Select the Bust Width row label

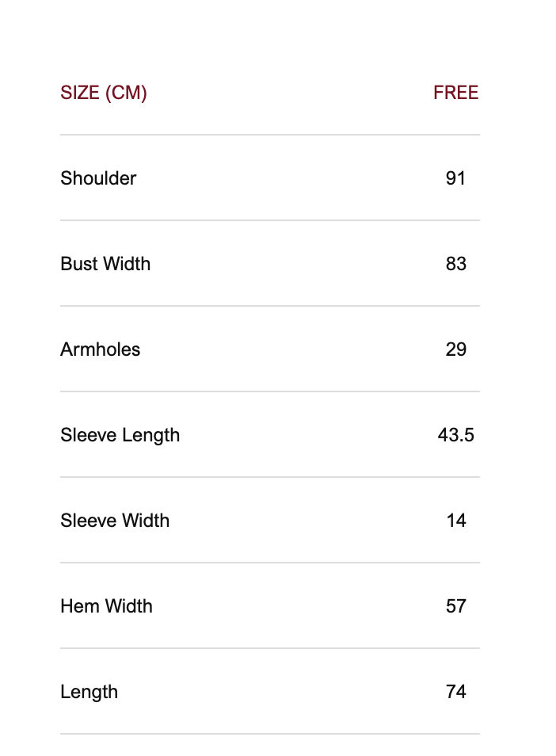click(105, 264)
